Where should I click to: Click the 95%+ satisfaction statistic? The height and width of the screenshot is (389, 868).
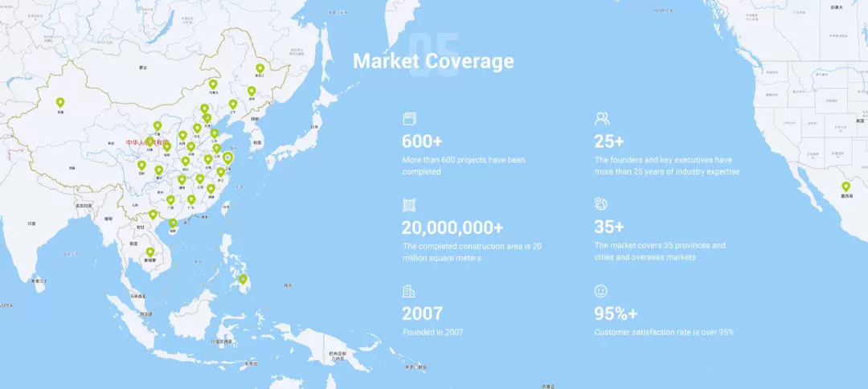point(616,313)
